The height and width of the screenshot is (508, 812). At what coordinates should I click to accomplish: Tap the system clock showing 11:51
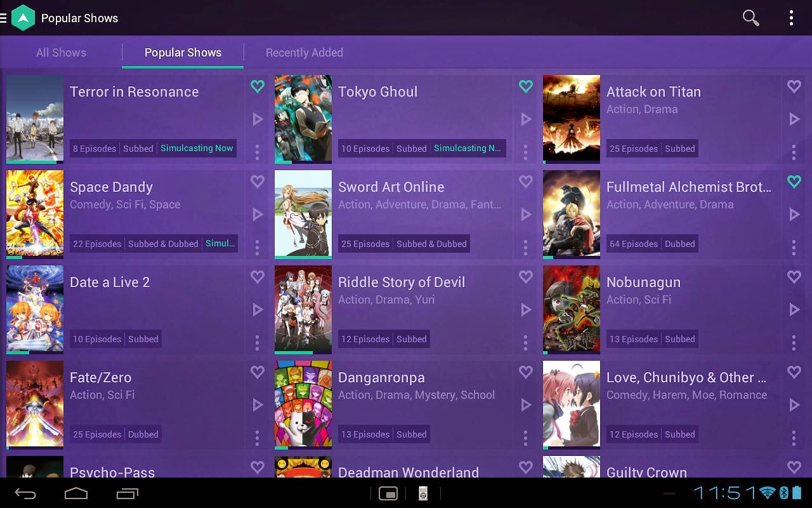[725, 493]
